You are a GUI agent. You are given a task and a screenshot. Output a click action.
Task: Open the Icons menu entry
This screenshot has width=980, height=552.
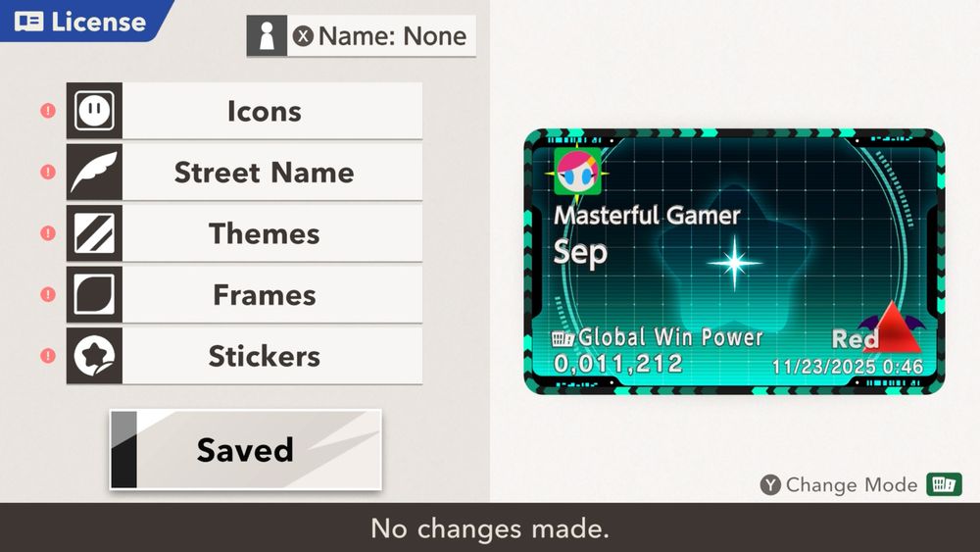coord(244,111)
